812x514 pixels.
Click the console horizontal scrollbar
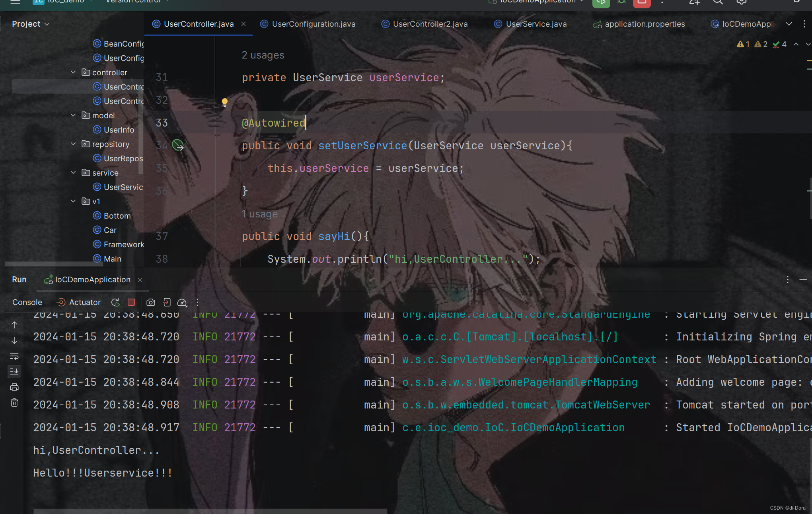[210, 511]
